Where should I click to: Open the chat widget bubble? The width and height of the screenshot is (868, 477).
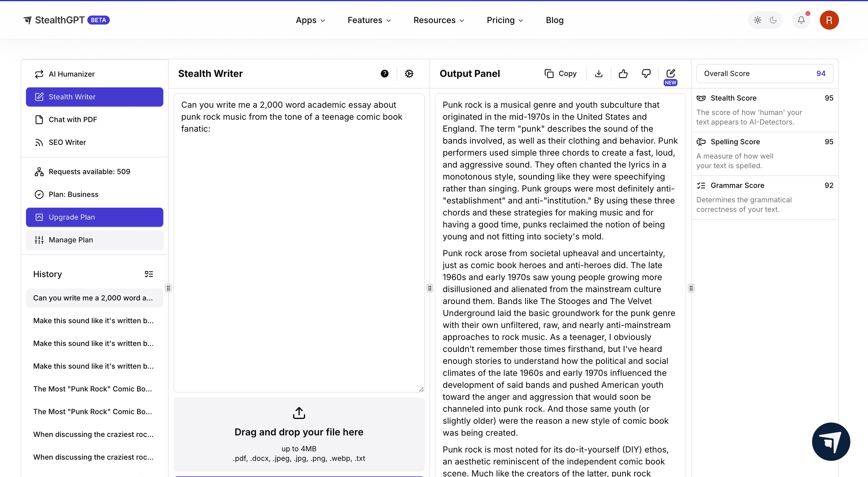831,441
